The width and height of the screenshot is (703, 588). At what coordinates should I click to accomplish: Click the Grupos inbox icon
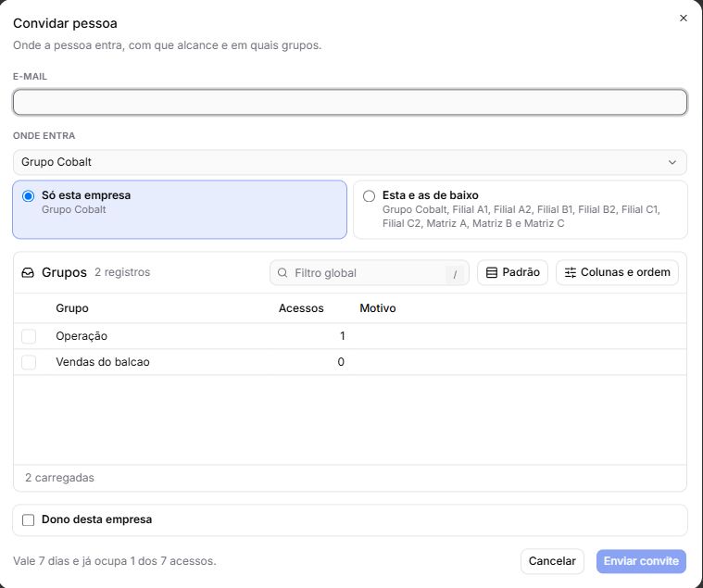click(x=28, y=272)
